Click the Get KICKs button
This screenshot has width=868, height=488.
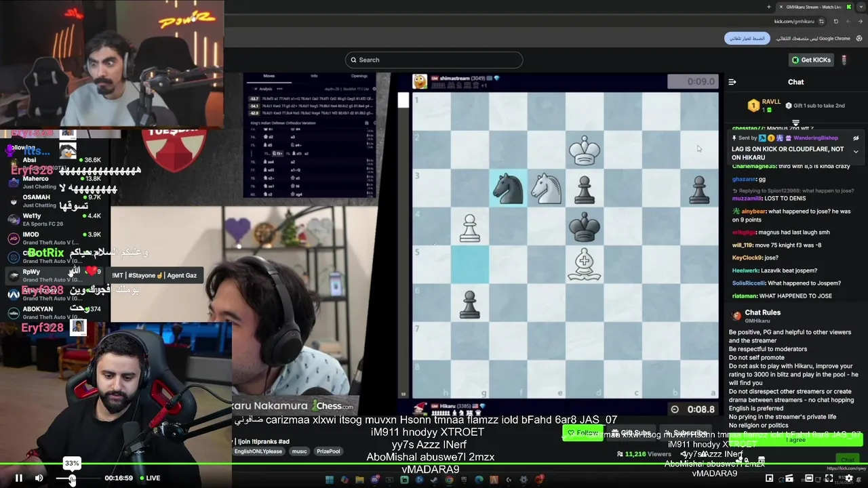click(x=811, y=60)
